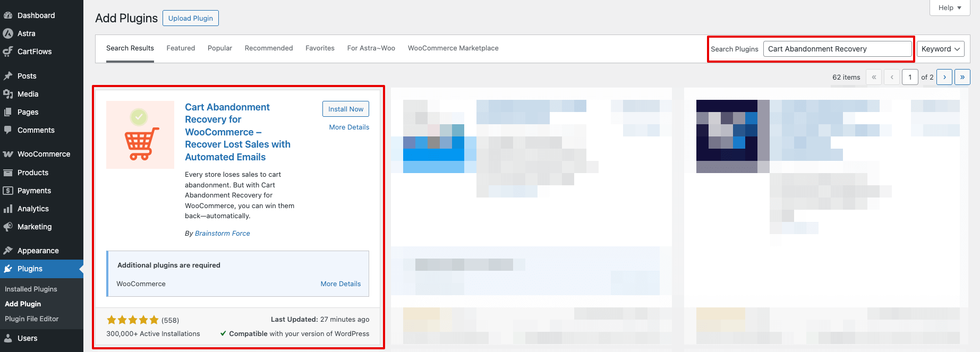Click the Plugins plug icon
980x352 pixels.
click(8, 269)
